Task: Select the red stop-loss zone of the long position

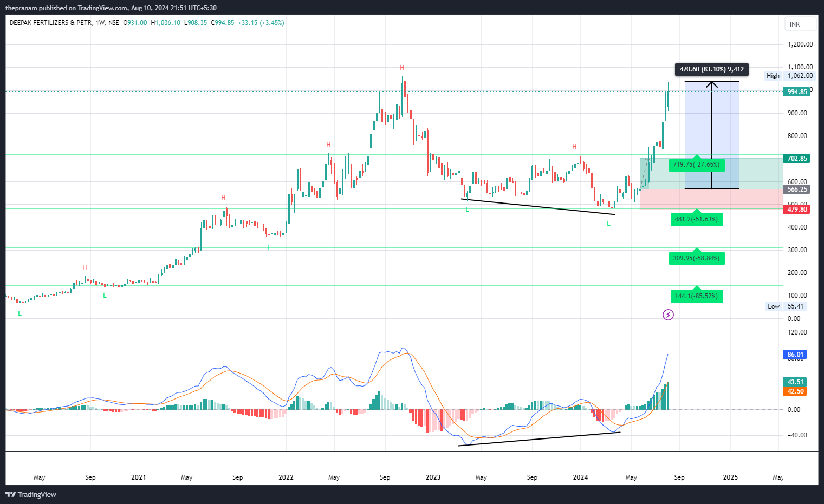Action: (x=711, y=199)
